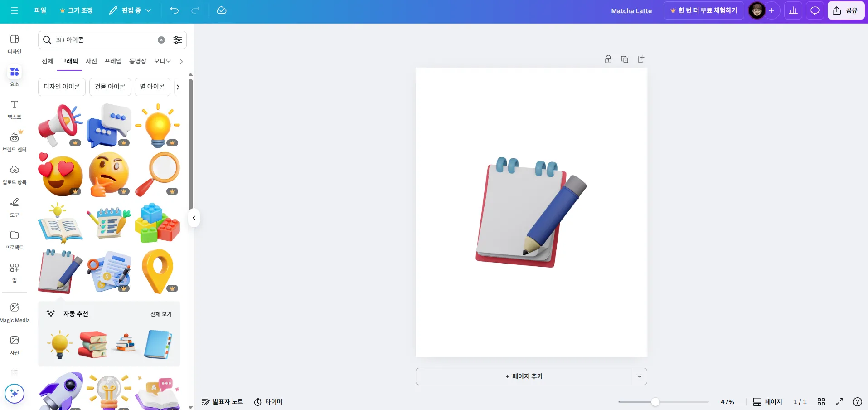This screenshot has width=868, height=410.
Task: Open the 크기 조정 resize menu
Action: click(x=76, y=10)
